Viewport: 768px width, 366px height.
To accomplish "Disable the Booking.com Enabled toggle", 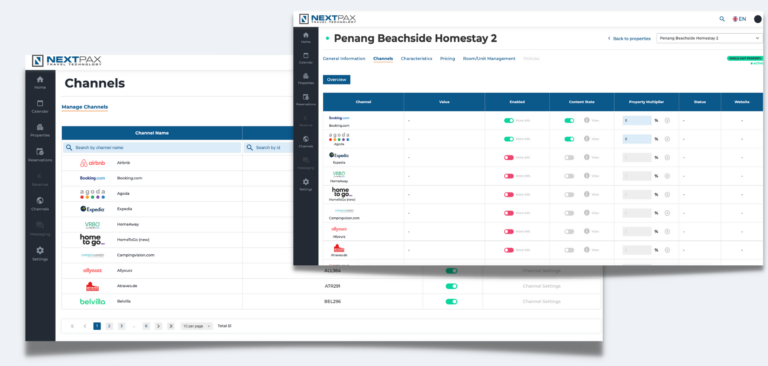I will pos(509,121).
